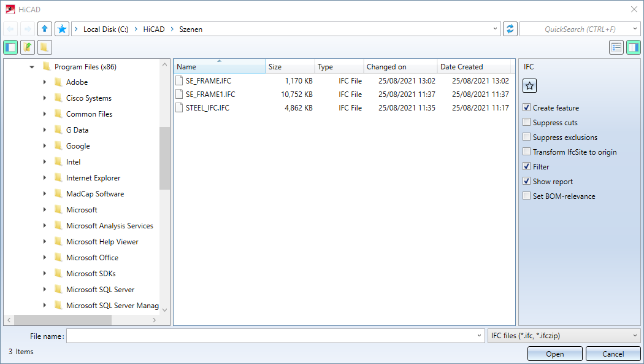
Task: Enable Suppress exclusions checkbox
Action: point(526,137)
